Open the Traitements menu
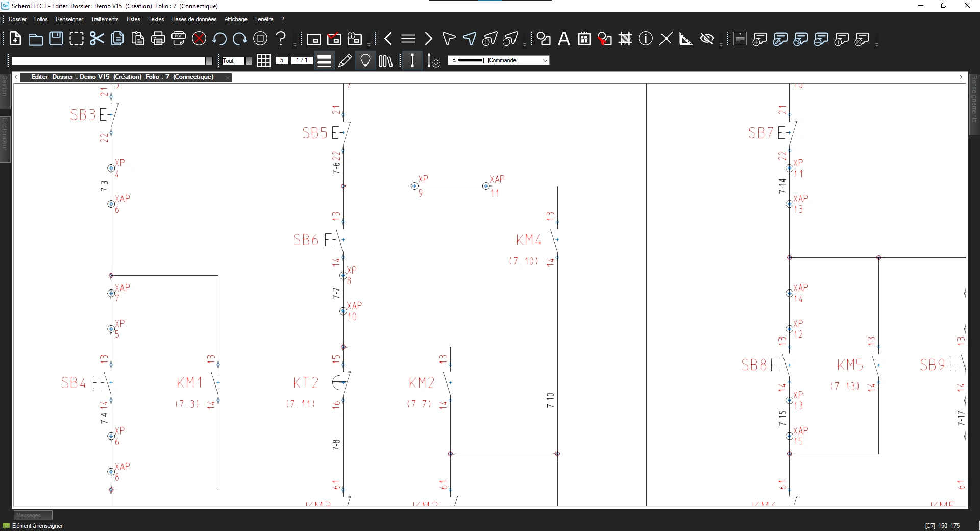The height and width of the screenshot is (531, 980). point(105,19)
